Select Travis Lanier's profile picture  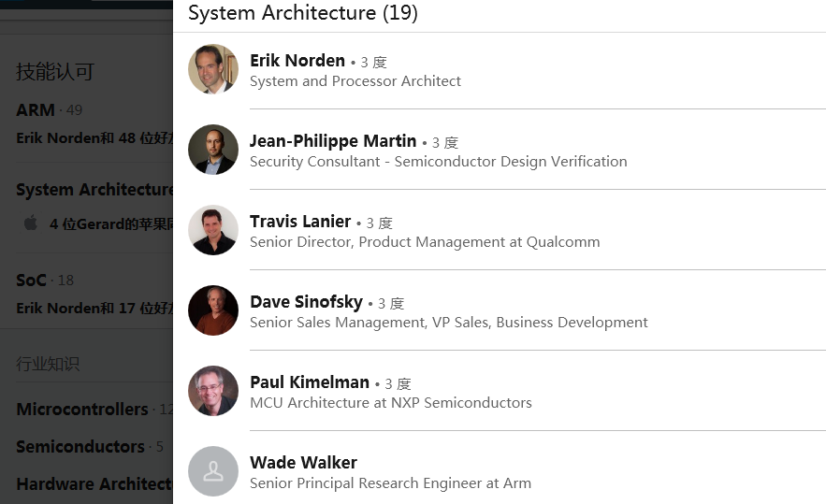coord(213,230)
